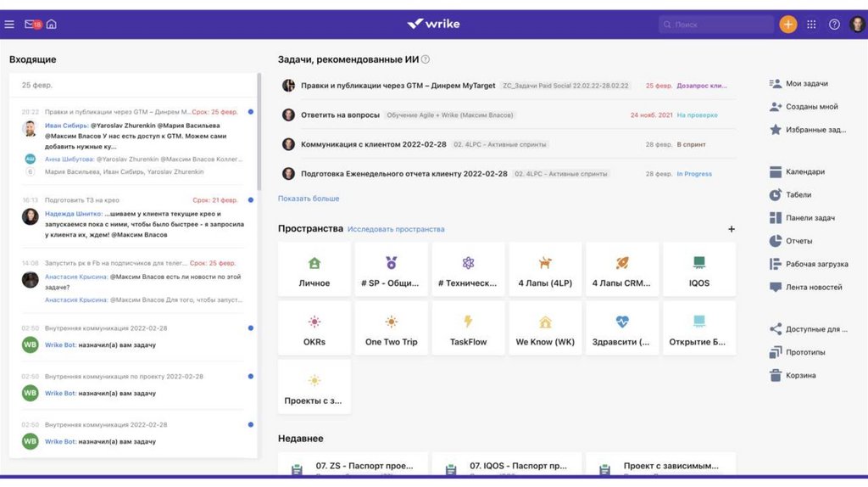The image size is (868, 487).
Task: Click the Исследовать пространства link
Action: 396,229
